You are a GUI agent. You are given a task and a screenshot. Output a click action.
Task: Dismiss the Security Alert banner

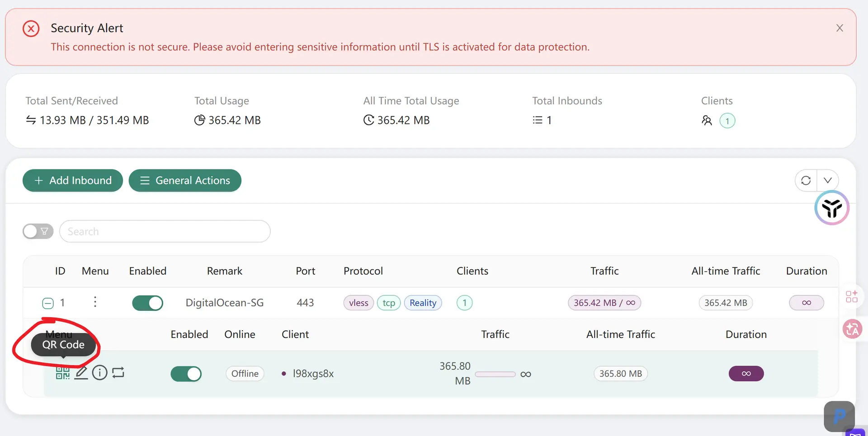click(x=840, y=28)
